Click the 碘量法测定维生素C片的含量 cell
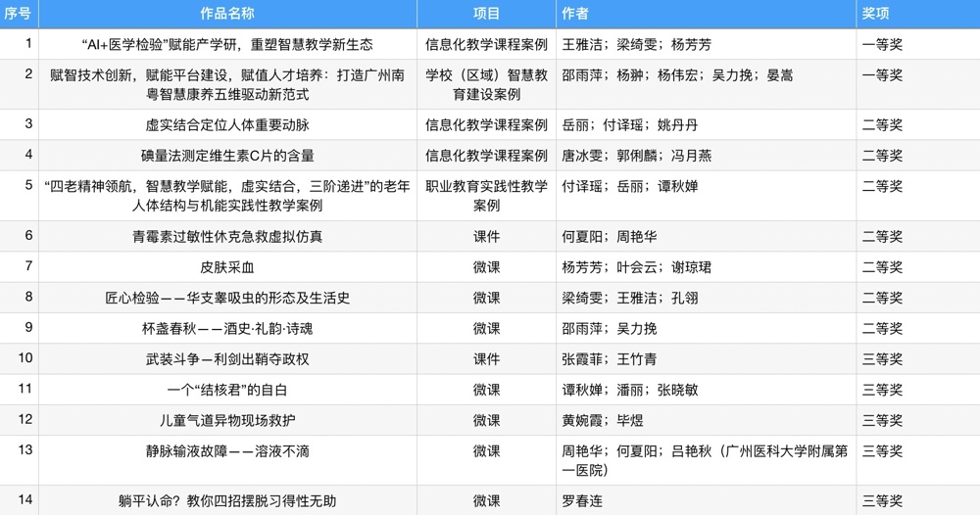 (x=226, y=156)
